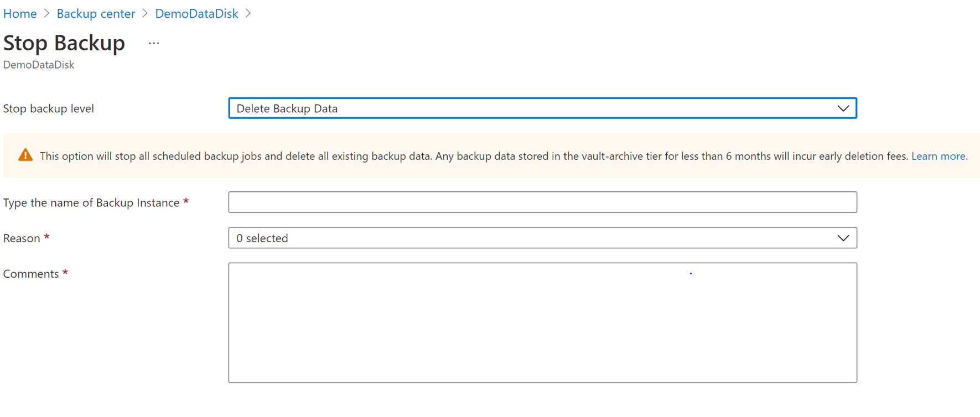Go to Home in the breadcrumb
The image size is (980, 417).
point(20,13)
